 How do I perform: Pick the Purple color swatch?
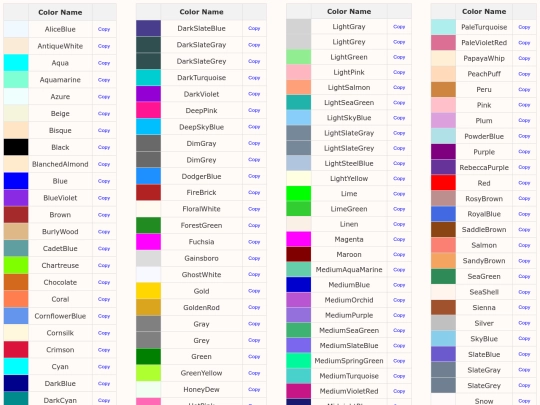pos(443,152)
